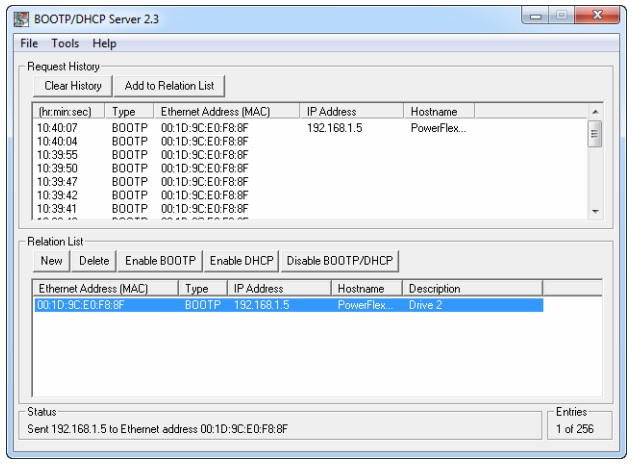Image resolution: width=632 pixels, height=465 pixels.
Task: Click PowerFlex... hostname in Relation List
Action: coord(365,305)
